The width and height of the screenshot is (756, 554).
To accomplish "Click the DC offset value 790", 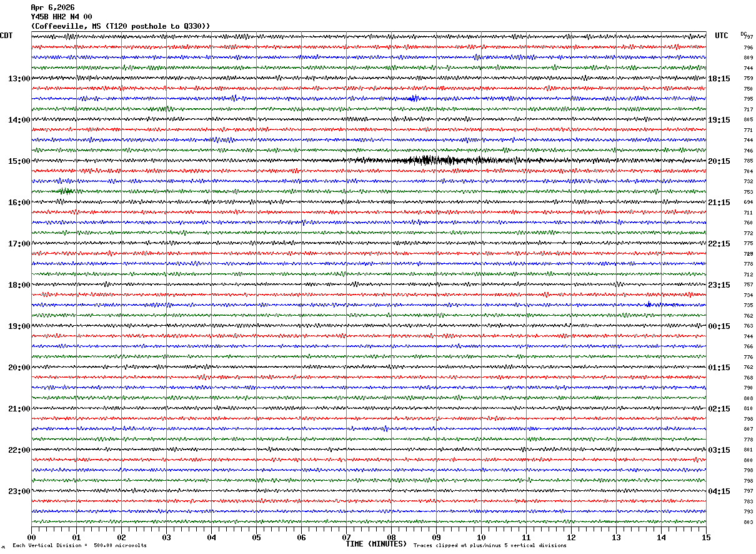I will pos(748,388).
